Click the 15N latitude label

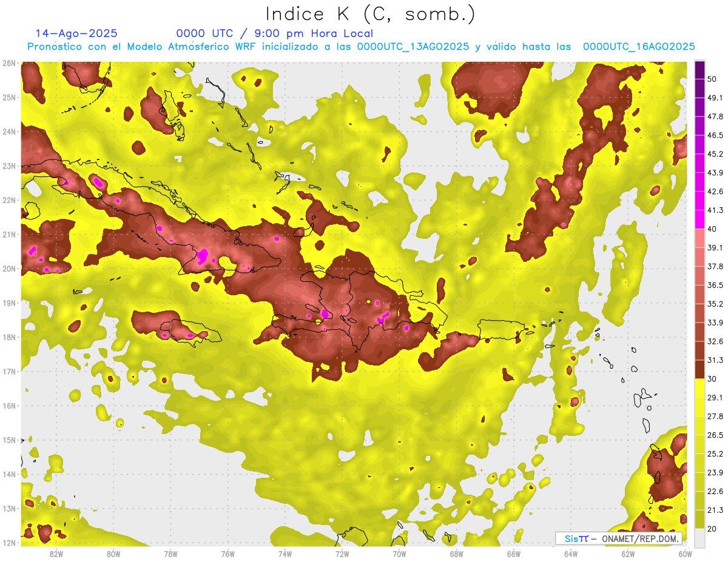click(x=9, y=440)
